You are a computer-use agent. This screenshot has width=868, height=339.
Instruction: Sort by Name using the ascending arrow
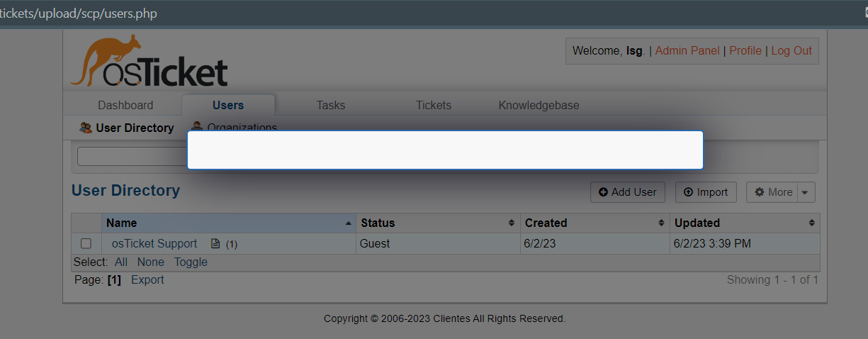click(348, 223)
